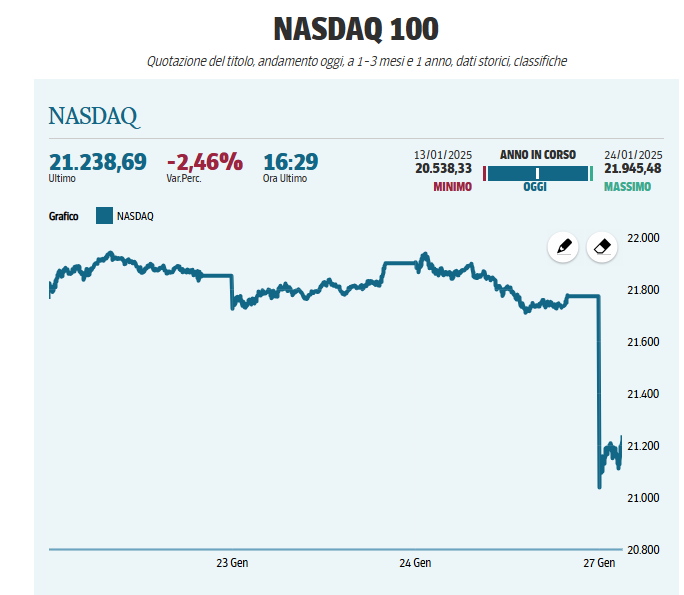Click the yearly minimum value 20.538,33
The height and width of the screenshot is (595, 684).
click(443, 169)
